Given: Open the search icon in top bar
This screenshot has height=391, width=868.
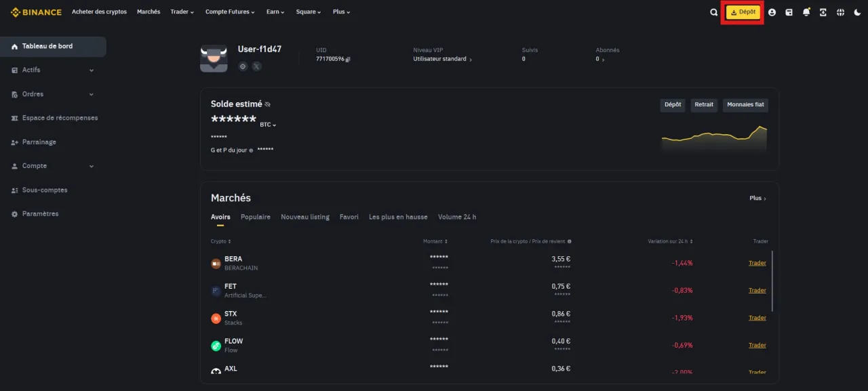Looking at the screenshot, I should [714, 12].
